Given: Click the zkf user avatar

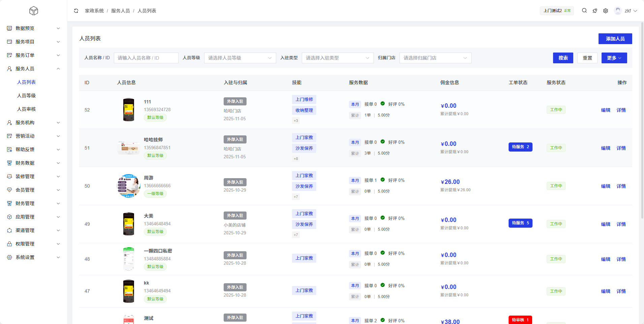Looking at the screenshot, I should coord(618,11).
